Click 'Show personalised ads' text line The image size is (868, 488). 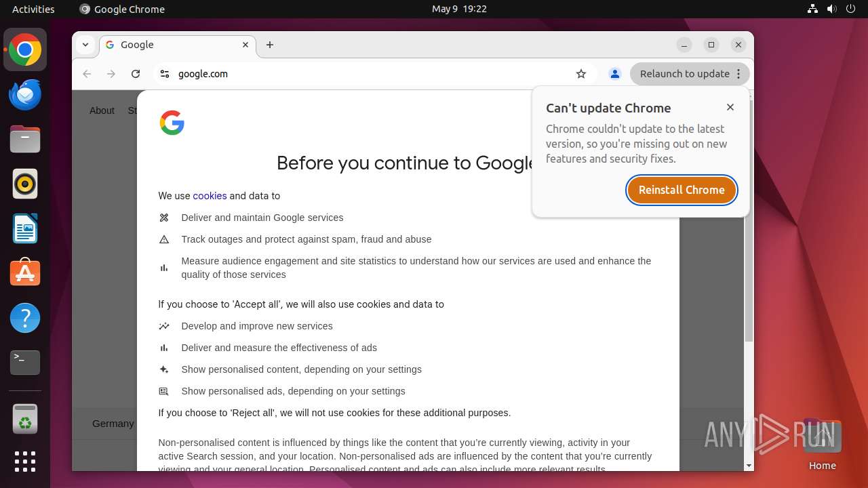[x=293, y=391]
